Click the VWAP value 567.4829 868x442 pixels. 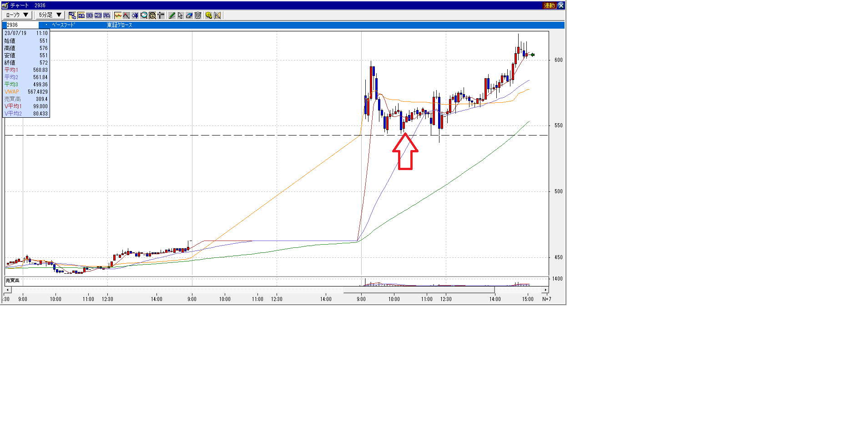[37, 92]
